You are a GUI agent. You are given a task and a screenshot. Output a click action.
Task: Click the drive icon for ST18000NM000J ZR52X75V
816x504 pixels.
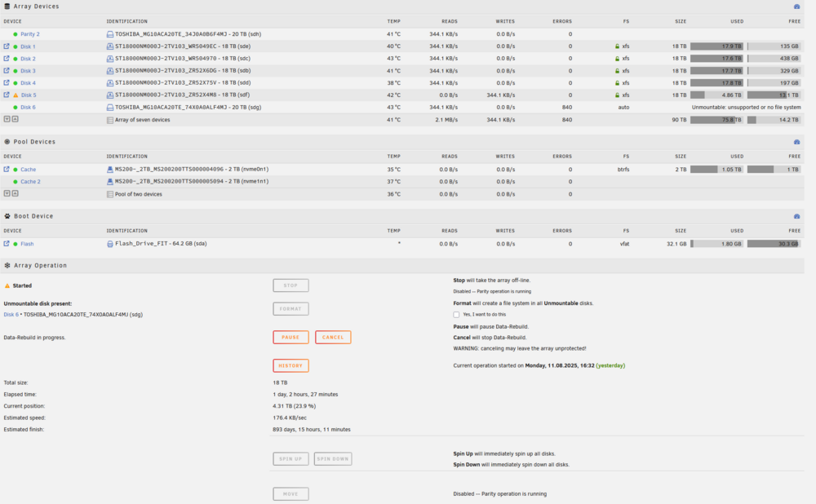[110, 83]
